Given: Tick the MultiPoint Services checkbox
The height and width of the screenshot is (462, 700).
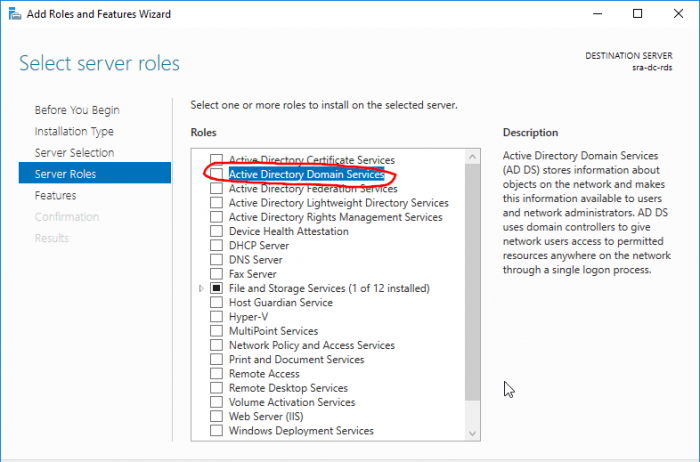Looking at the screenshot, I should [217, 331].
